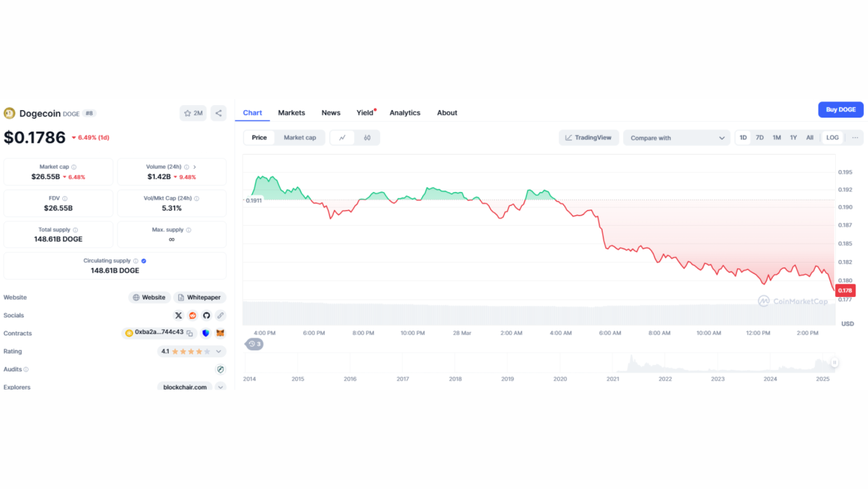Open the TradingView chart button
The image size is (868, 489).
tap(589, 138)
